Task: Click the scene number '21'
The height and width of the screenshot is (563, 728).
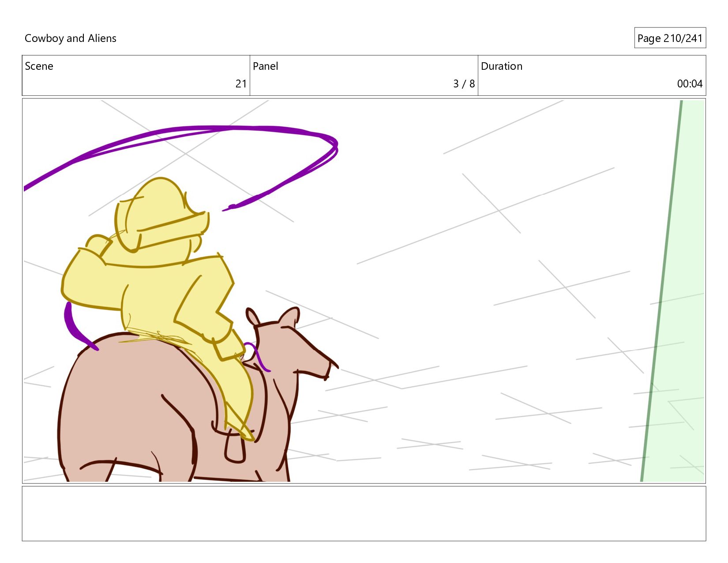Action: pyautogui.click(x=241, y=84)
